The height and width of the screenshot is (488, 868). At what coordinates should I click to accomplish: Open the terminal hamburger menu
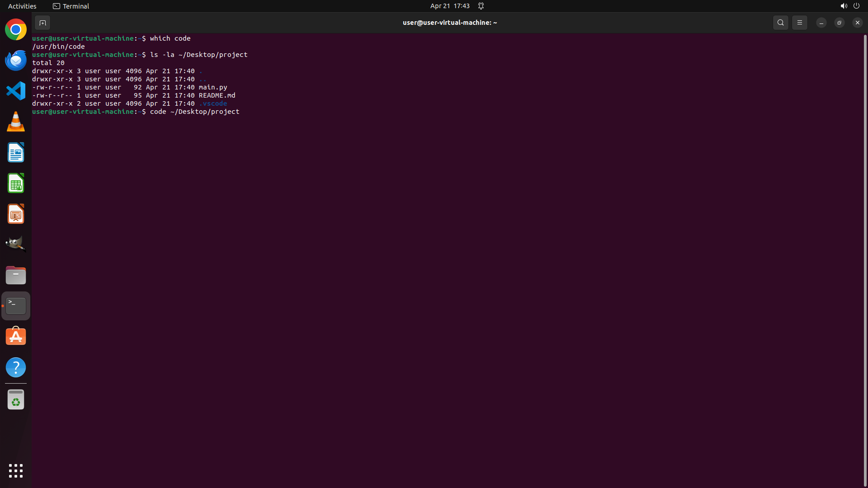point(799,23)
